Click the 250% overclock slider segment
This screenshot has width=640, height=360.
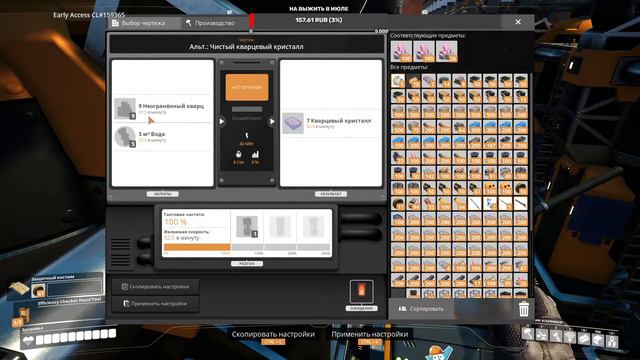[x=313, y=247]
